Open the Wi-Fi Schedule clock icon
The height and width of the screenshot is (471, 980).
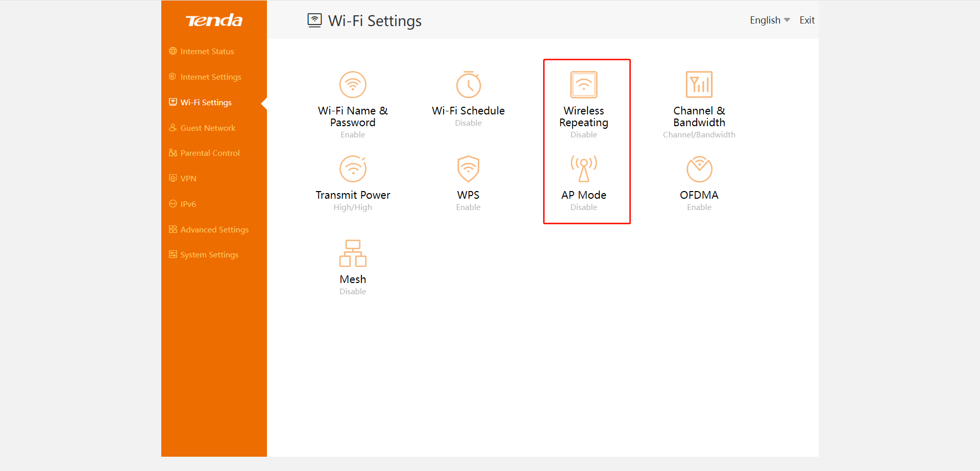point(468,85)
